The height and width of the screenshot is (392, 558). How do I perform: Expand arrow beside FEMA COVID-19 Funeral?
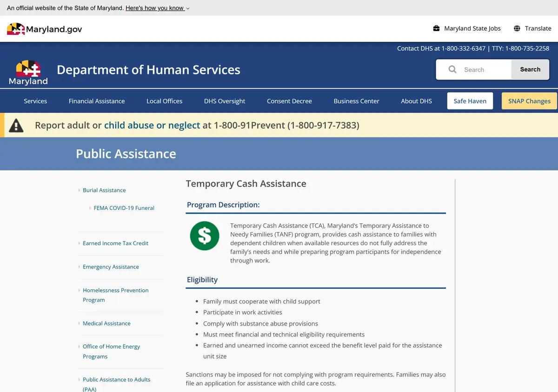tap(90, 208)
